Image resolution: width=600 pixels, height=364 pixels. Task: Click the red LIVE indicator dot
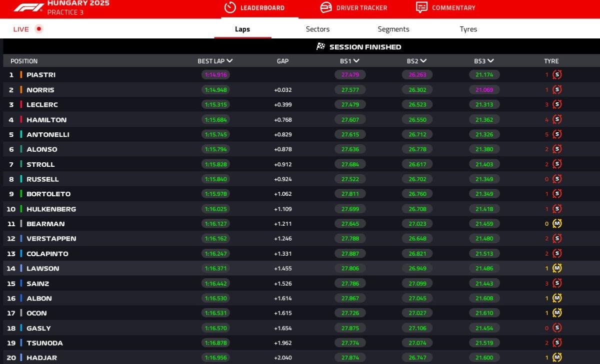39,29
